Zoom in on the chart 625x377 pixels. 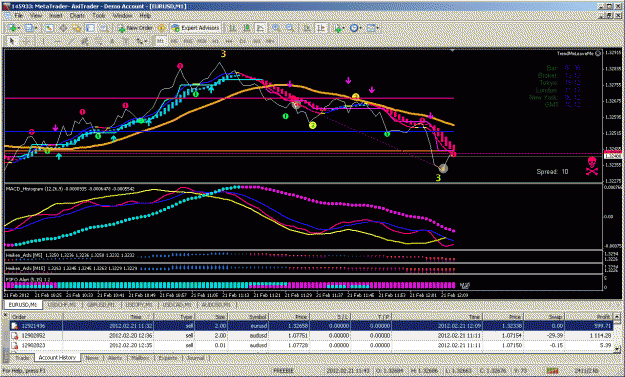pyautogui.click(x=276, y=28)
